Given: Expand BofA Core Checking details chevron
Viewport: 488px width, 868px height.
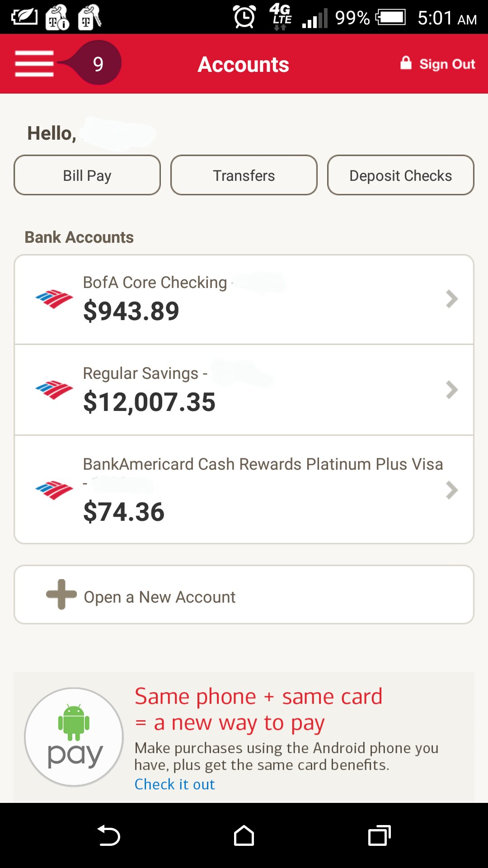Looking at the screenshot, I should pyautogui.click(x=451, y=299).
